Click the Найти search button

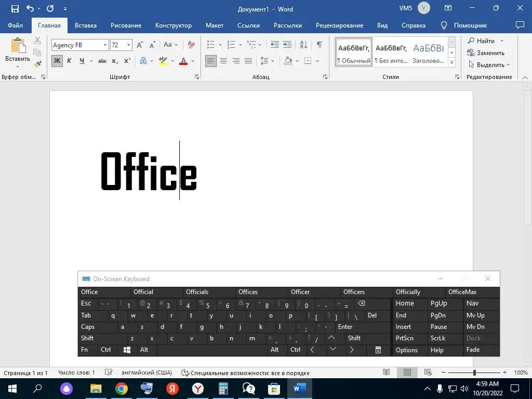coord(485,41)
